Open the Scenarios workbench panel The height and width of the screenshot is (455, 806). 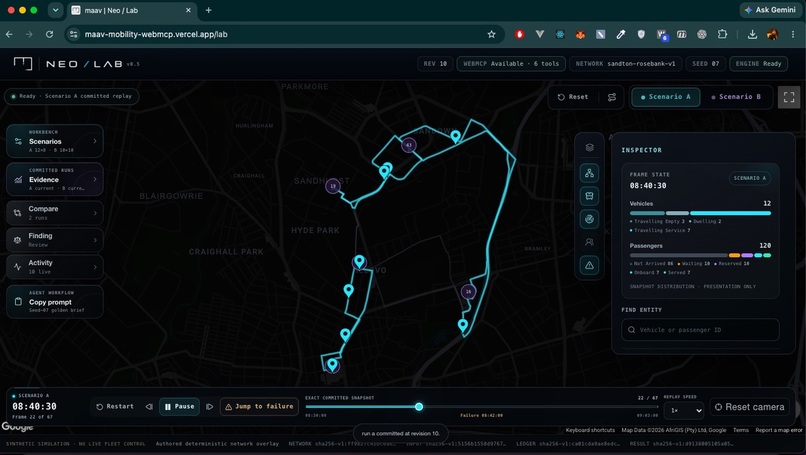54,141
